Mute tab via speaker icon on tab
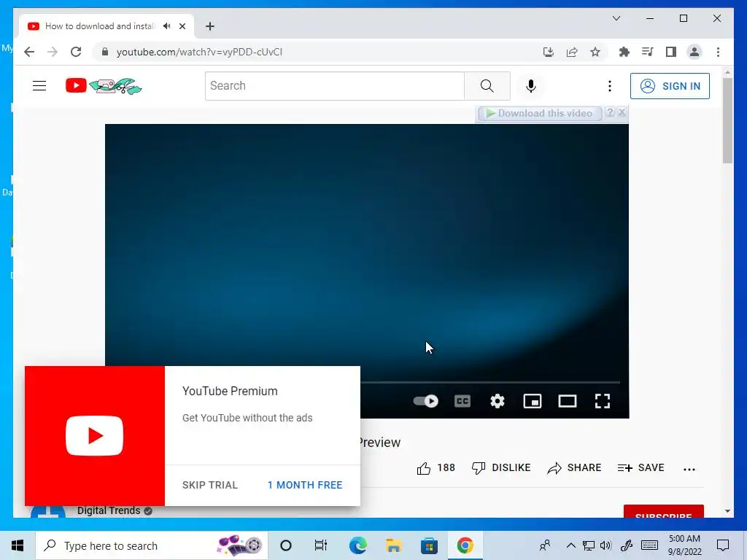 [167, 26]
